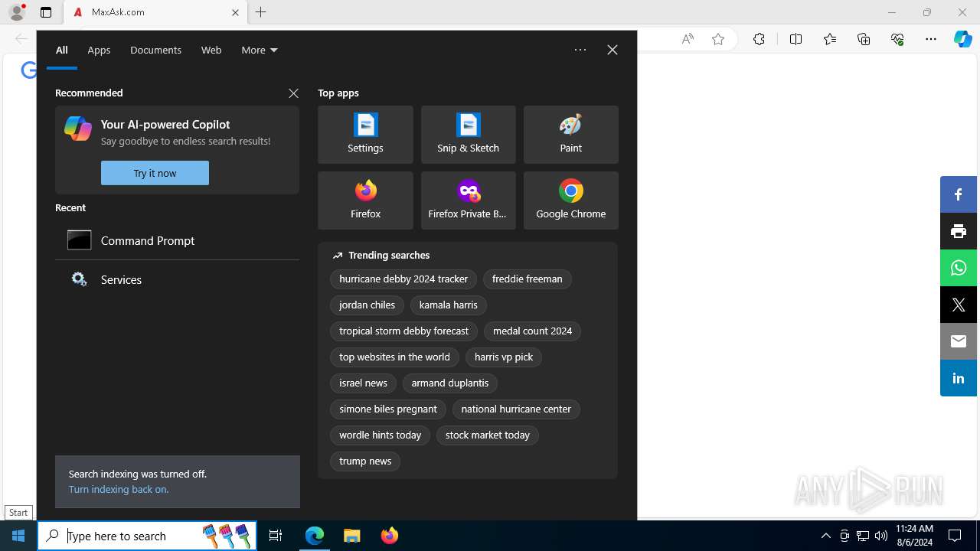The width and height of the screenshot is (980, 551).
Task: Switch to the Apps search tab
Action: tap(99, 50)
